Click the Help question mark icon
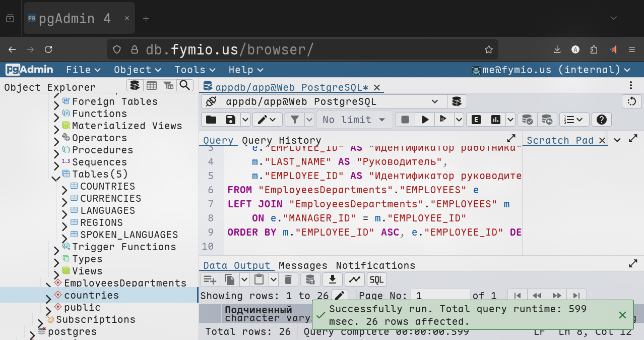The width and height of the screenshot is (644, 340). tap(601, 120)
